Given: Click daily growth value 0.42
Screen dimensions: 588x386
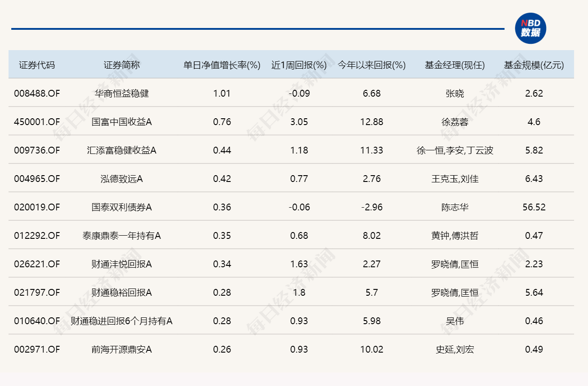Looking at the screenshot, I should (222, 179).
